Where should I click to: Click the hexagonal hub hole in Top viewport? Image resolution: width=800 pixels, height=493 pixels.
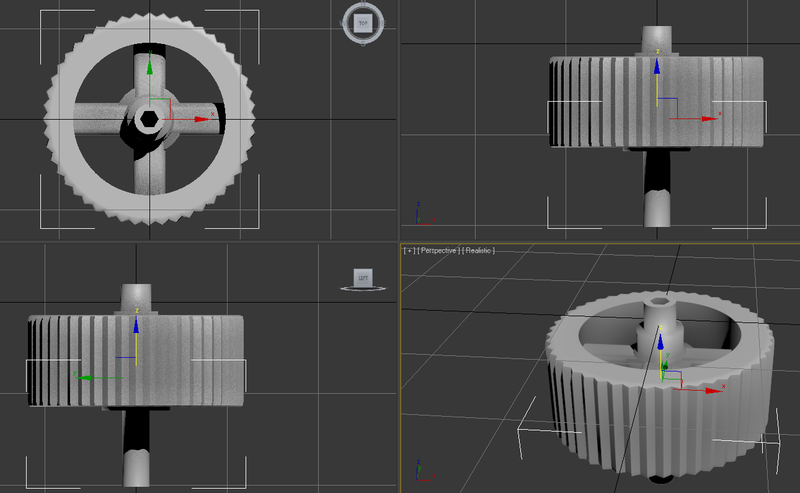(x=149, y=119)
